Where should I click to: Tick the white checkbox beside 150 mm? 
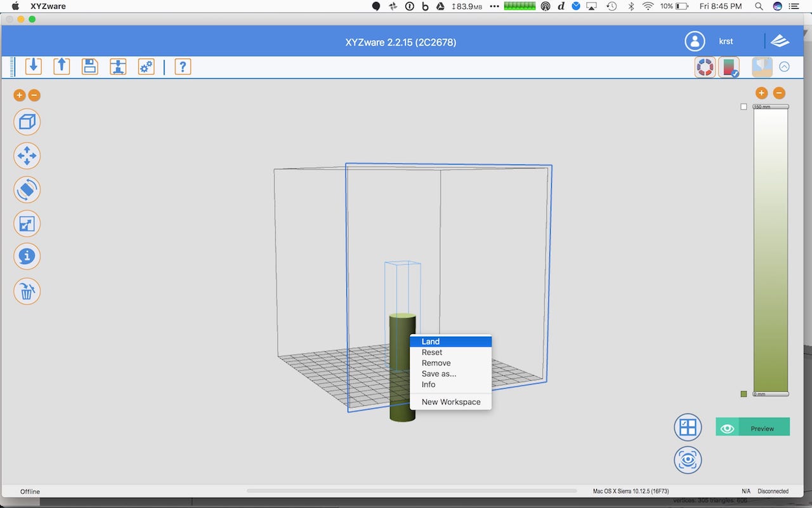coord(743,107)
